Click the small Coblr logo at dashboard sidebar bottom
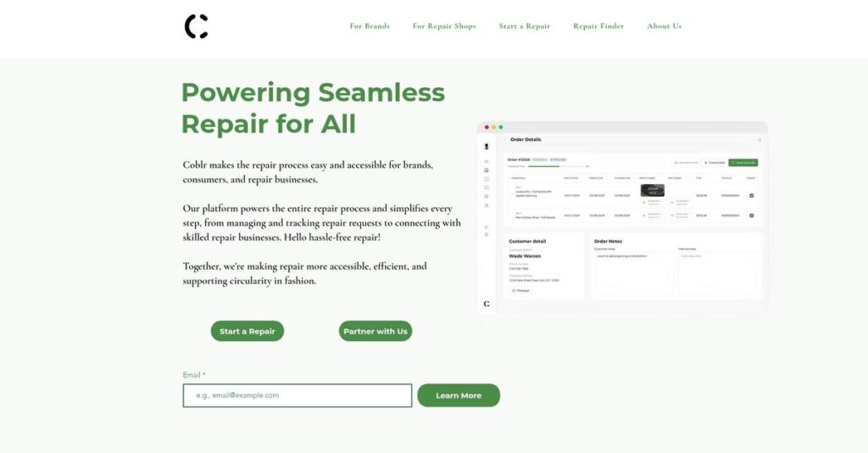 coord(487,304)
